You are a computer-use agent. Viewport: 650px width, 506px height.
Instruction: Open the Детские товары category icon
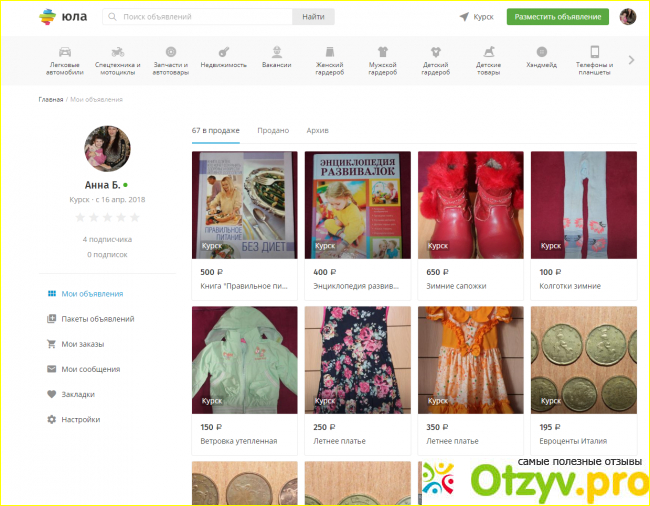(x=488, y=52)
